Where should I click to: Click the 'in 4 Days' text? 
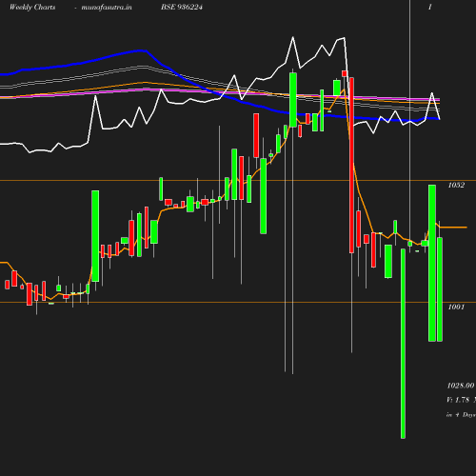(x=461, y=415)
